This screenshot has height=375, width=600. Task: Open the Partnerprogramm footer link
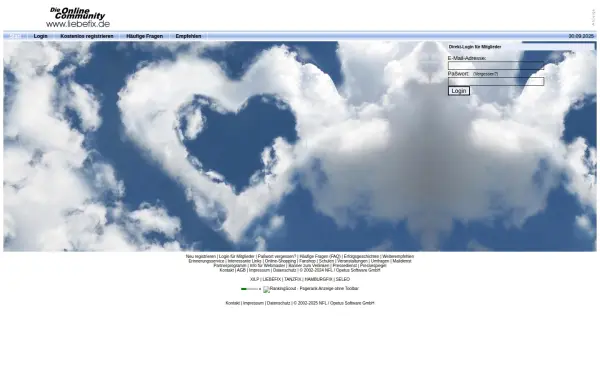pyautogui.click(x=230, y=266)
